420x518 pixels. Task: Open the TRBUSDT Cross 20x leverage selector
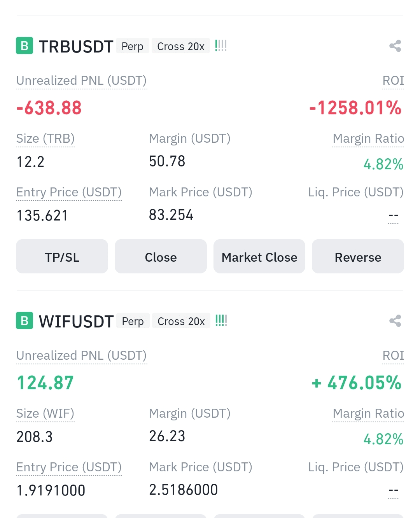[x=181, y=46]
